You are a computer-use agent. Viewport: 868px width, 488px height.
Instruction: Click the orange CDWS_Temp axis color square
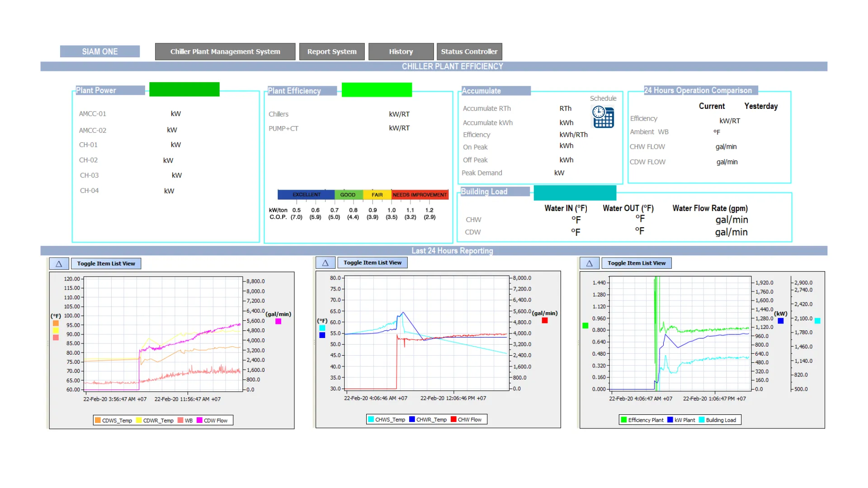coord(56,324)
